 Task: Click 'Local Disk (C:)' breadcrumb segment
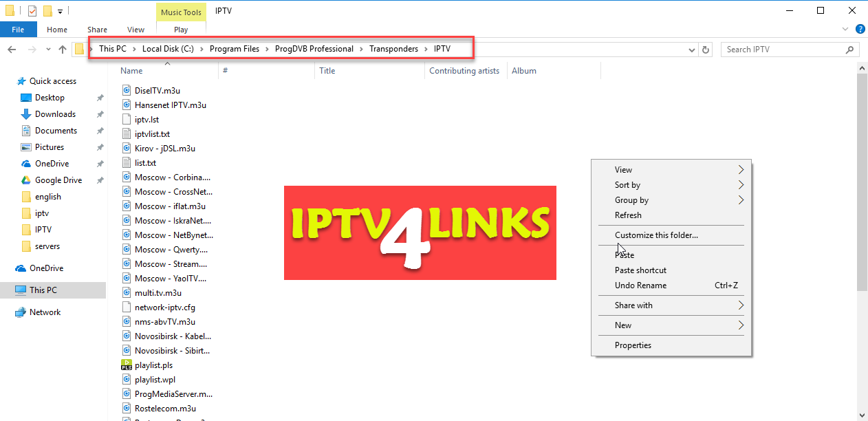168,49
